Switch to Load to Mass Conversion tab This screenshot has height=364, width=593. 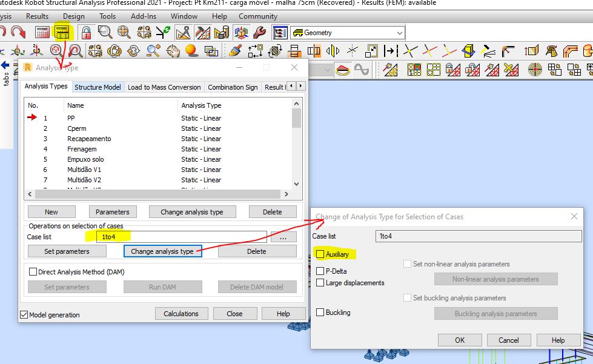pyautogui.click(x=164, y=87)
